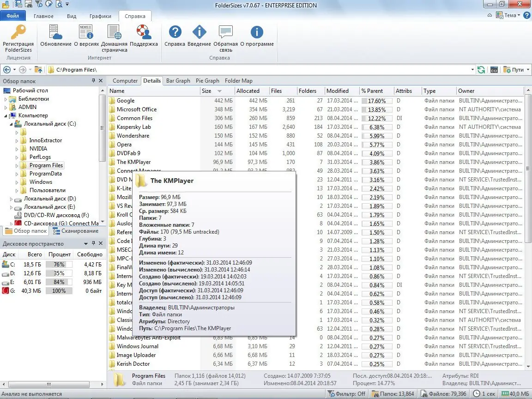Collapse the ribbon with the chevron

490,15
